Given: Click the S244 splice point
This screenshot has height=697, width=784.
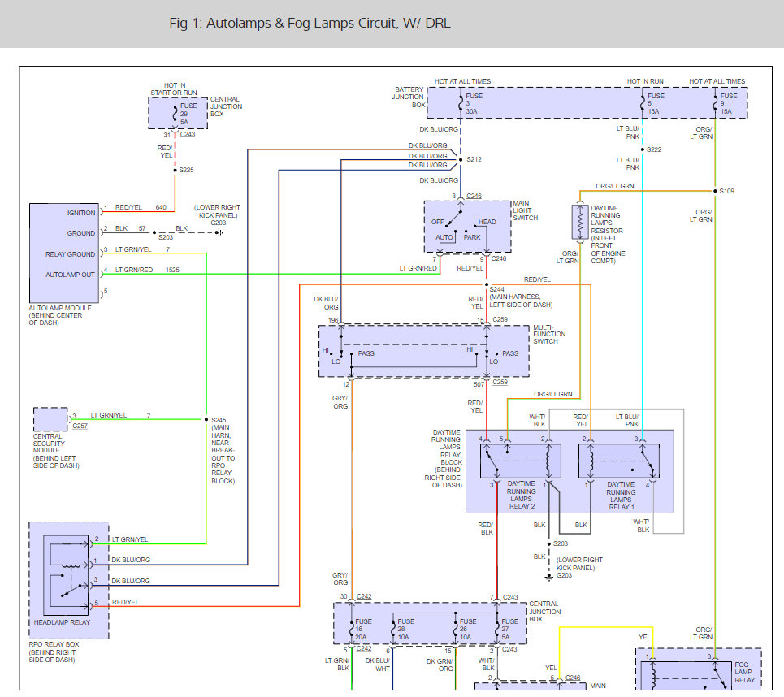Looking at the screenshot, I should pyautogui.click(x=487, y=284).
